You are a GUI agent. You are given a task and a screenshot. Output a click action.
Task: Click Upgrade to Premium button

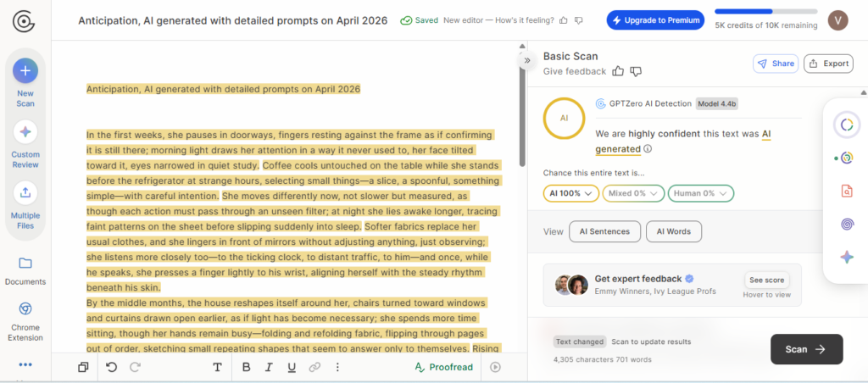[655, 20]
